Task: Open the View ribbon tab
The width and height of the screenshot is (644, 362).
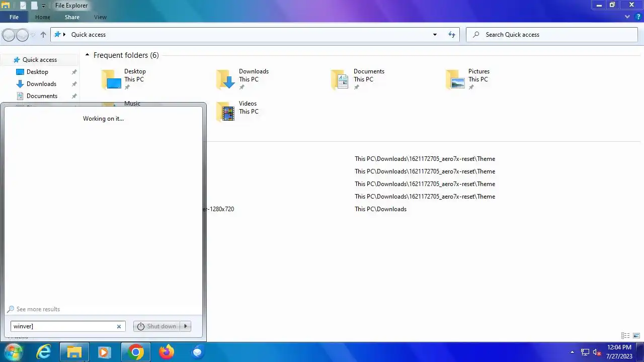Action: [100, 17]
